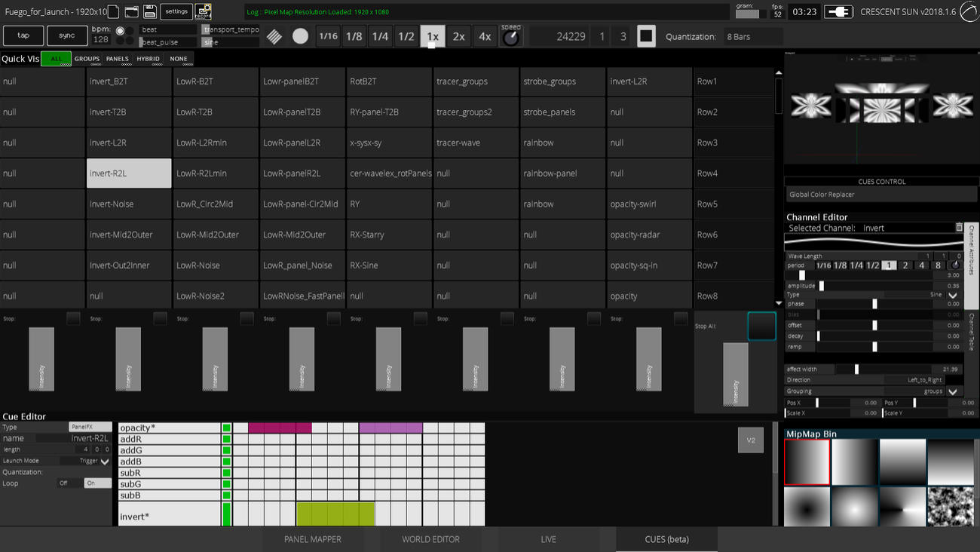Open the vertical Channel Table tab
This screenshot has height=552, width=980.
(x=971, y=332)
